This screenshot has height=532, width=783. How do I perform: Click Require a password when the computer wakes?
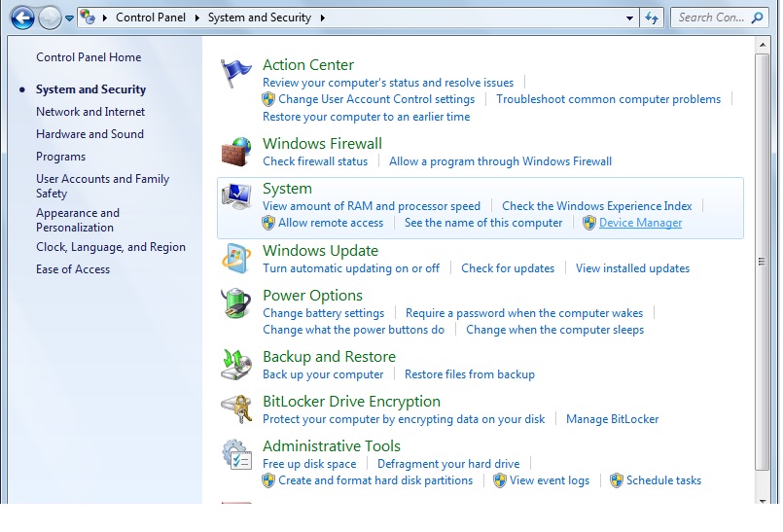pyautogui.click(x=524, y=313)
